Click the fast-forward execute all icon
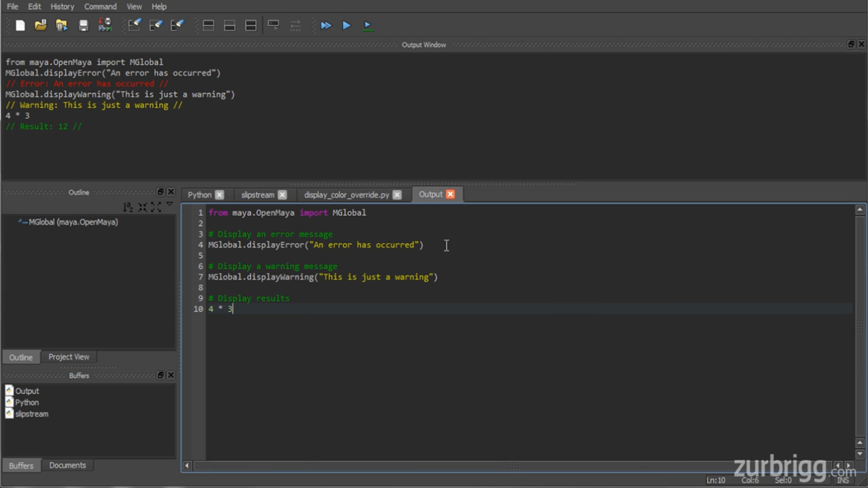The width and height of the screenshot is (868, 488). click(x=326, y=25)
